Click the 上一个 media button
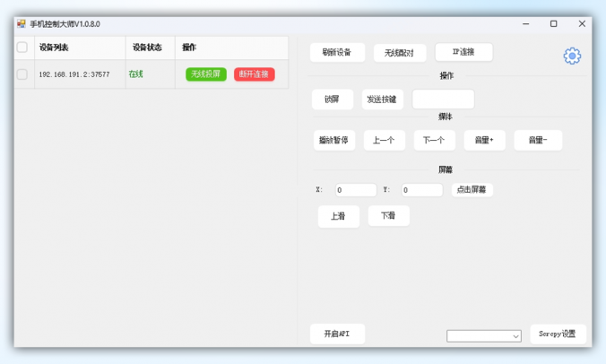Screen dimensions: 606x364 (x=385, y=140)
